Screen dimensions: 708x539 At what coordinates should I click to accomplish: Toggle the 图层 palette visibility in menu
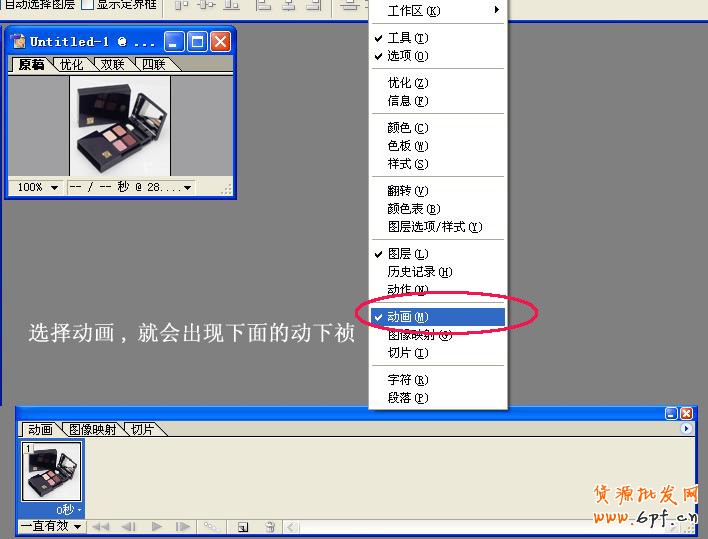tap(407, 254)
